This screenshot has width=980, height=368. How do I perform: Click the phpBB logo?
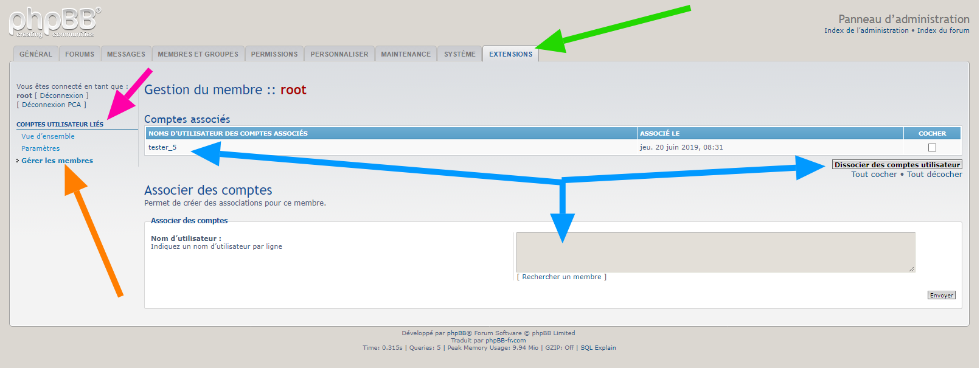pyautogui.click(x=55, y=23)
